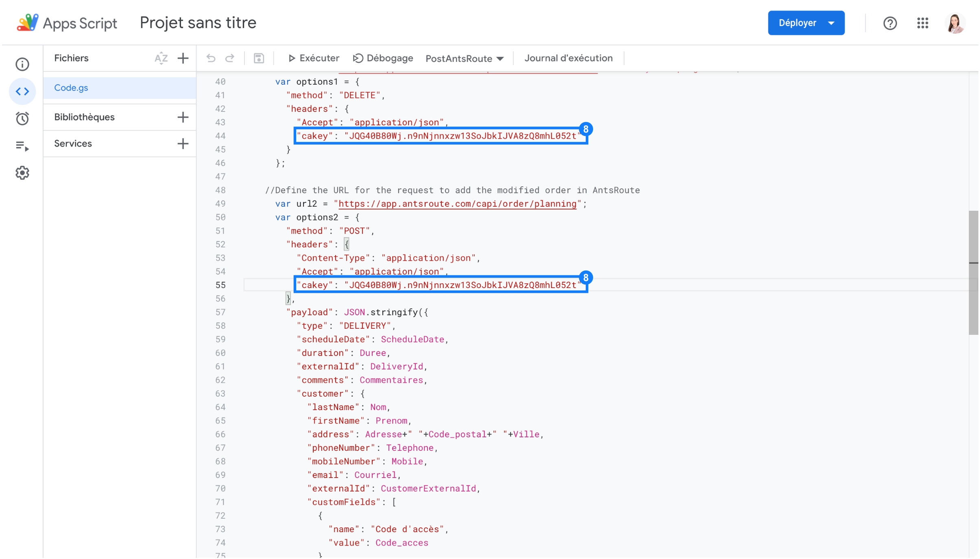
Task: Click the "firstName": Prenom line
Action: (359, 421)
